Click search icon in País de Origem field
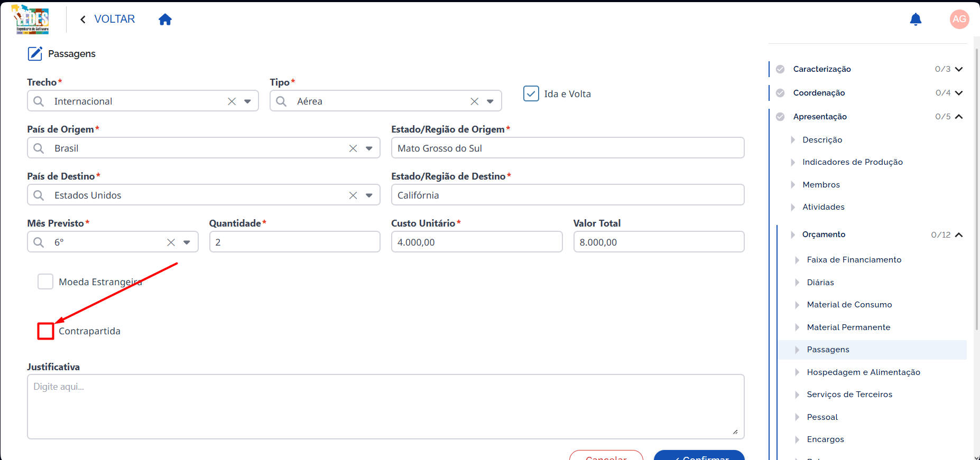 click(39, 148)
